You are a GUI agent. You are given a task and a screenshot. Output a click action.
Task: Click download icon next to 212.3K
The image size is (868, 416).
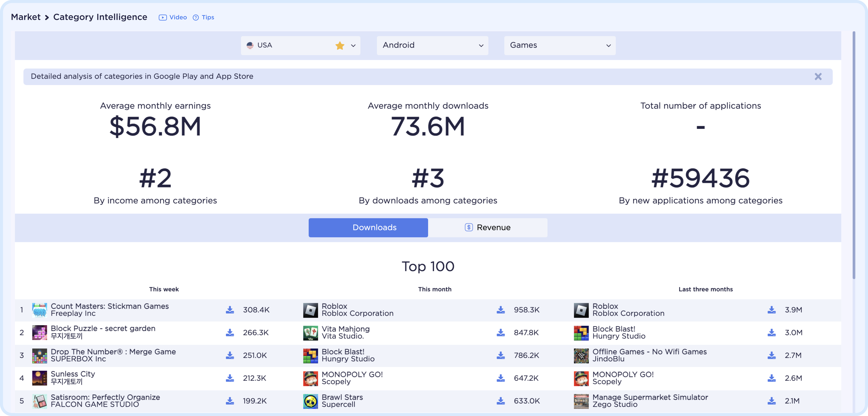pyautogui.click(x=230, y=378)
